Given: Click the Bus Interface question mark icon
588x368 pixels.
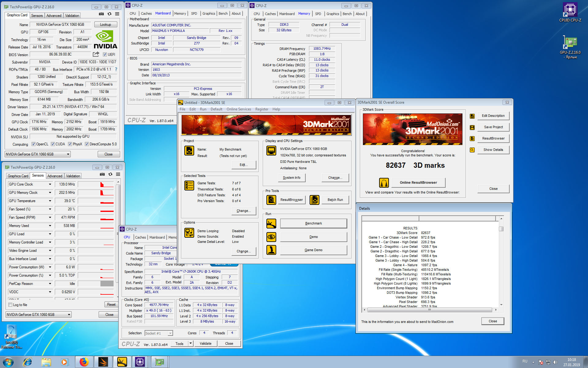Looking at the screenshot, I should [x=116, y=70].
